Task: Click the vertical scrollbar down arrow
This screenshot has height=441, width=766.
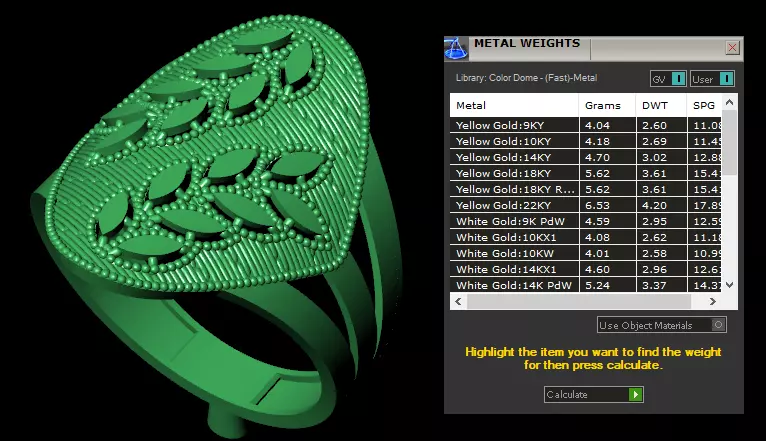Action: [729, 285]
